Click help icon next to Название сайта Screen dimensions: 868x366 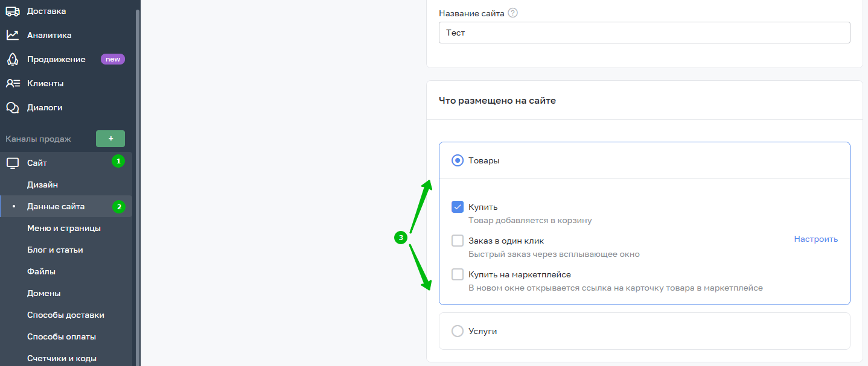[x=512, y=13]
